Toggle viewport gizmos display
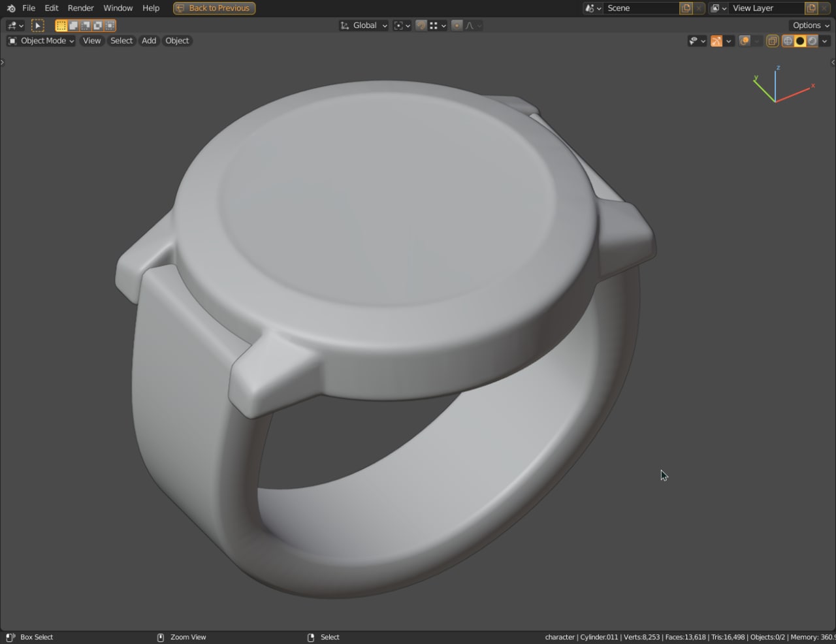Viewport: 836px width, 644px height. point(716,41)
